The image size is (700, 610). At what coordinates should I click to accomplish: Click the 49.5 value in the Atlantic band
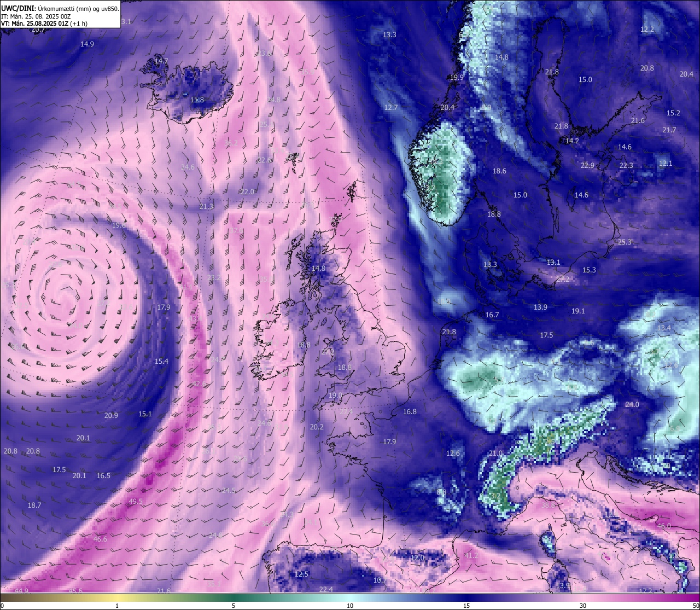136,502
